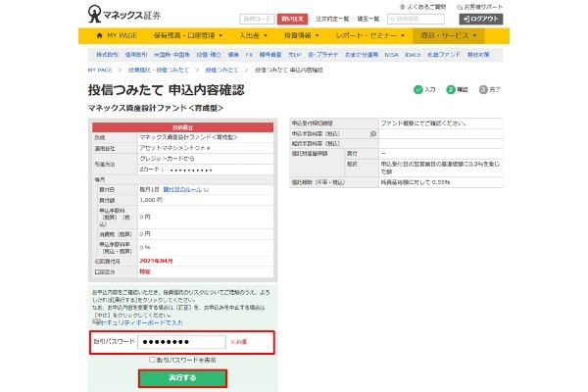Open the 米国株・中国株 sub-menu item
Image resolution: width=588 pixels, height=392 pixels.
coord(171,55)
